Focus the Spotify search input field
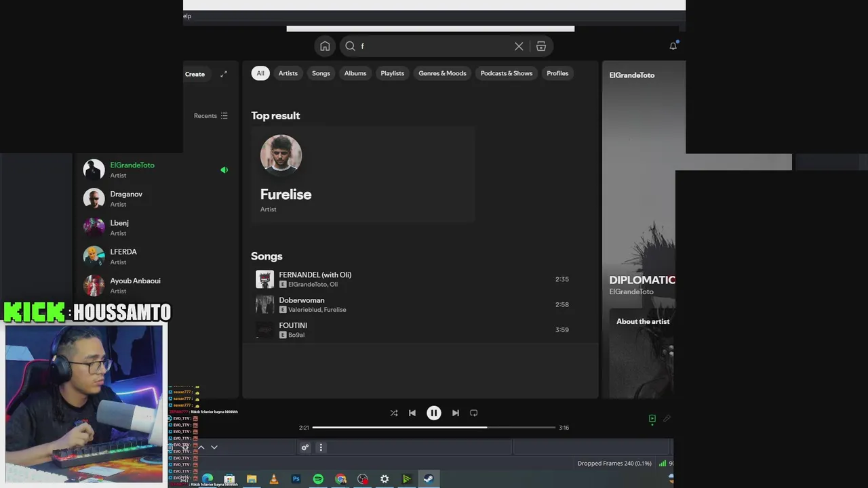 click(434, 46)
